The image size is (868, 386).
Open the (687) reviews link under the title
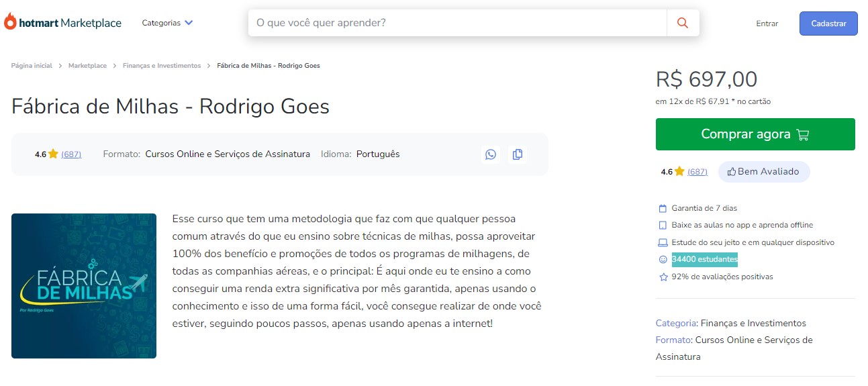[x=71, y=154]
